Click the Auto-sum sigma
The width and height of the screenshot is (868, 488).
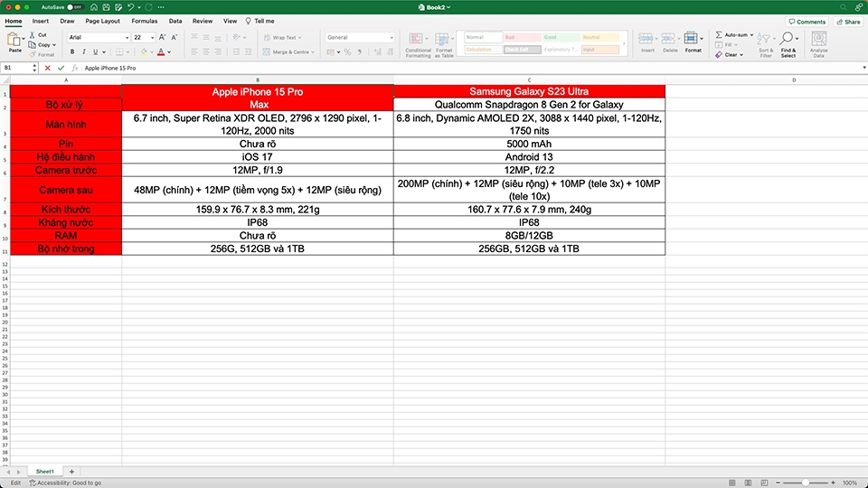719,34
